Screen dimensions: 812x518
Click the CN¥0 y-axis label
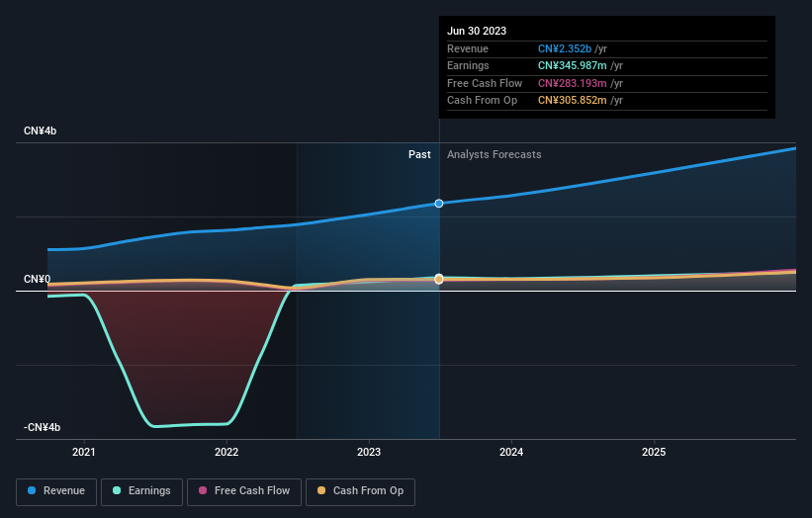(38, 279)
